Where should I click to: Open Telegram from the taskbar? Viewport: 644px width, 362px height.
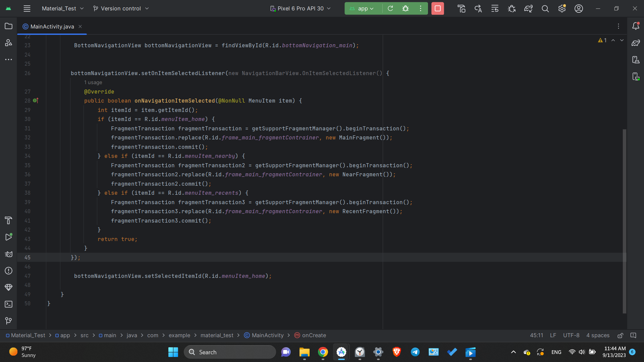(x=415, y=352)
